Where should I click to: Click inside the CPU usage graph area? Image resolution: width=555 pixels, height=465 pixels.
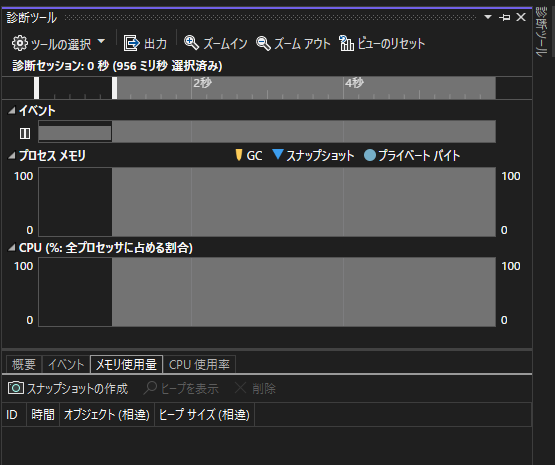point(267,292)
